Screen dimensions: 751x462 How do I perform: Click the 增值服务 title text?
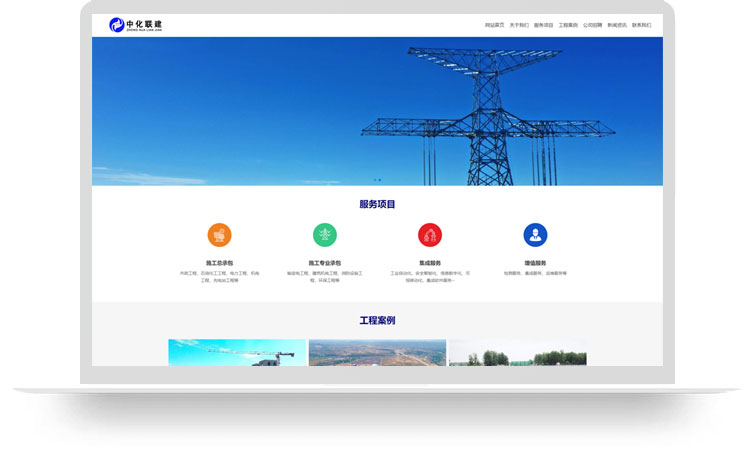(535, 263)
